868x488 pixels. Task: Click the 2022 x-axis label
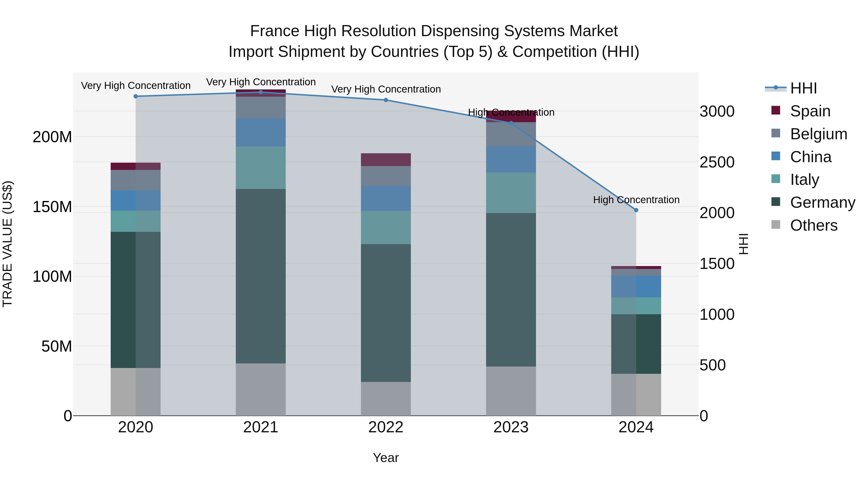tap(386, 427)
